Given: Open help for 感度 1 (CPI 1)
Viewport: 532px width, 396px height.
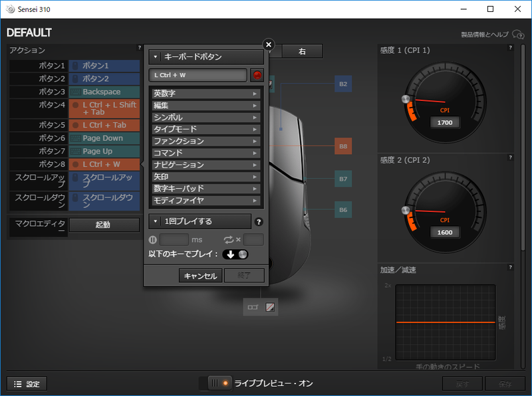Looking at the screenshot, I should click(510, 48).
